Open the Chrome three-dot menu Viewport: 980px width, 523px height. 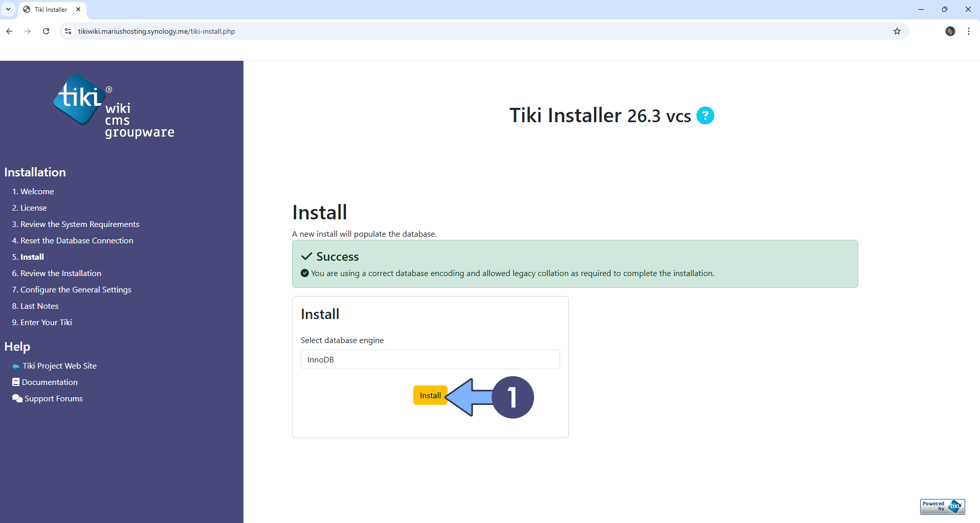(968, 31)
